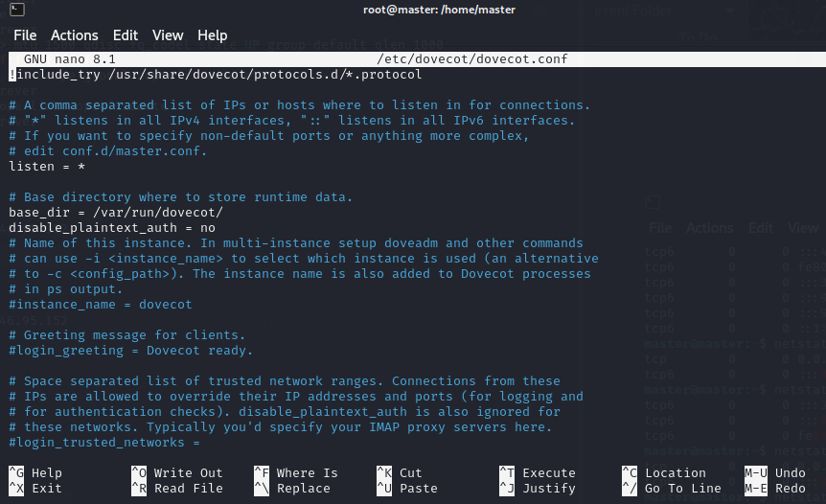Click the 'root@master: /home/master' window title
826x504 pixels.
click(x=439, y=10)
